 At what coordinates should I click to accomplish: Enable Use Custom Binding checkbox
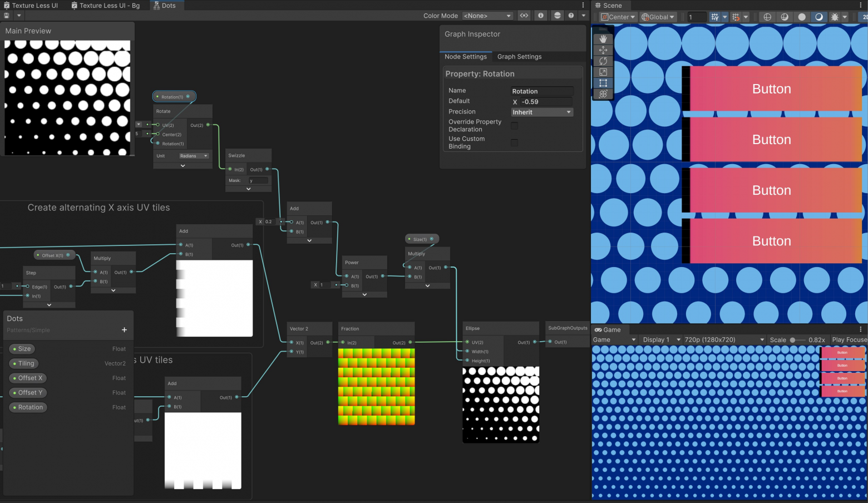point(514,143)
